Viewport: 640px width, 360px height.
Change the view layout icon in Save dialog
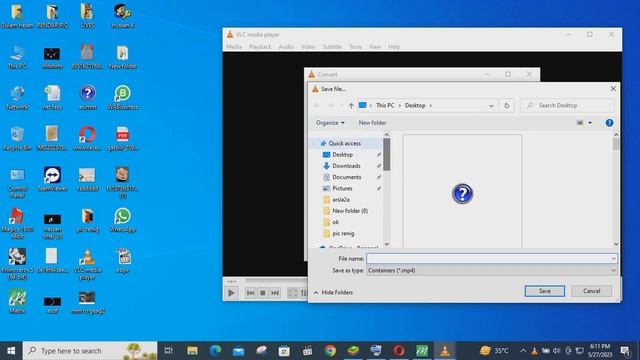580,123
